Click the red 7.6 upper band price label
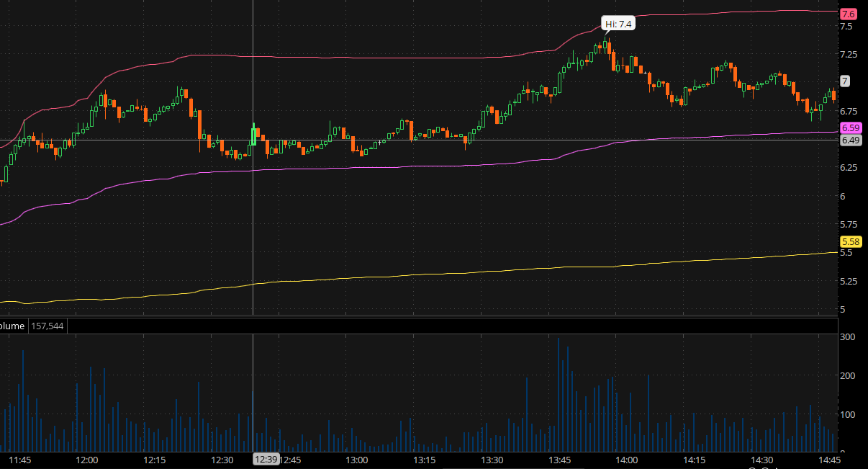This screenshot has width=868, height=469. pos(848,14)
